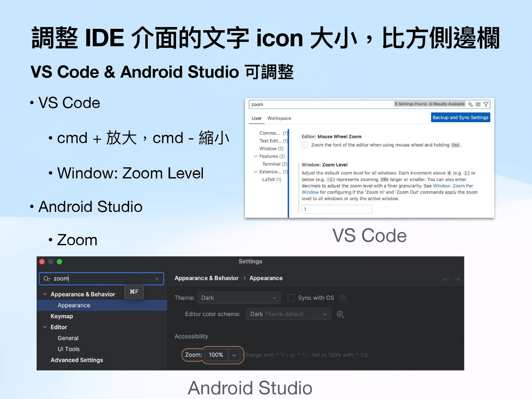
Task: Click the 6 Settings Found results badge
Action: tap(429, 104)
